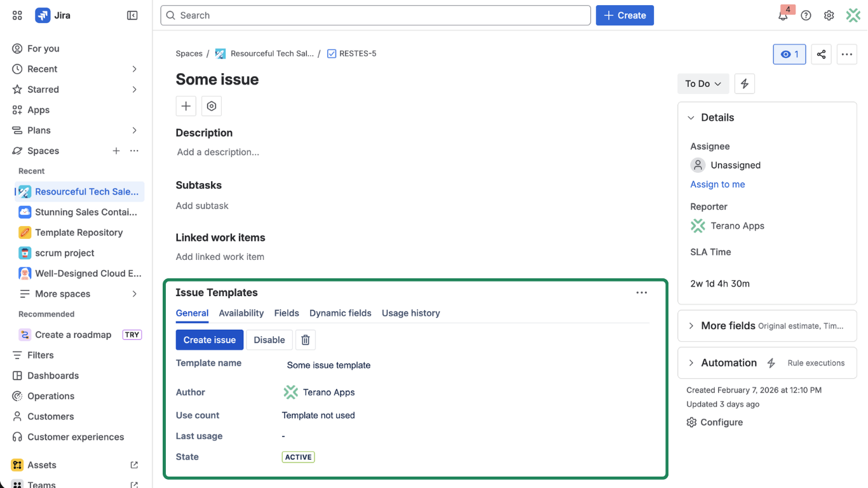
Task: Open the automation lightning bolt button
Action: click(x=744, y=84)
